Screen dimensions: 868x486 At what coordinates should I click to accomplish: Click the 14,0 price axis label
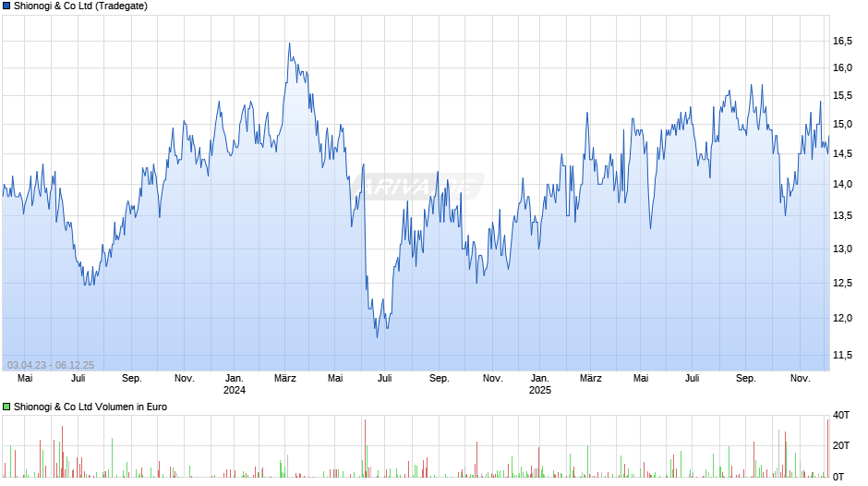(x=842, y=185)
